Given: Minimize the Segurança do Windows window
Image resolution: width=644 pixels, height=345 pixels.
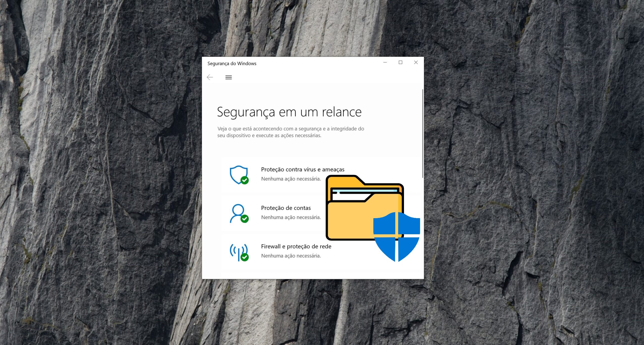Looking at the screenshot, I should [385, 62].
